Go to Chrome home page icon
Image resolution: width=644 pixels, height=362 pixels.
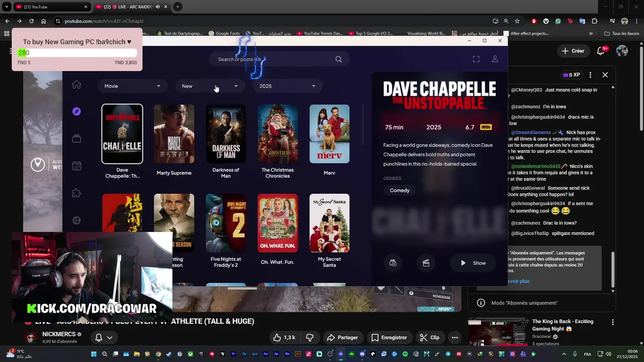(44, 21)
